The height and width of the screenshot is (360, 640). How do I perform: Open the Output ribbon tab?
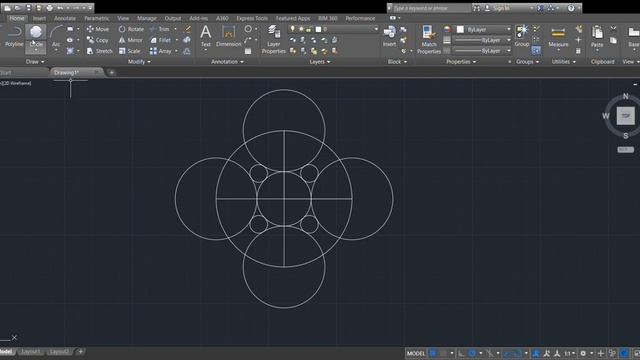tap(173, 18)
